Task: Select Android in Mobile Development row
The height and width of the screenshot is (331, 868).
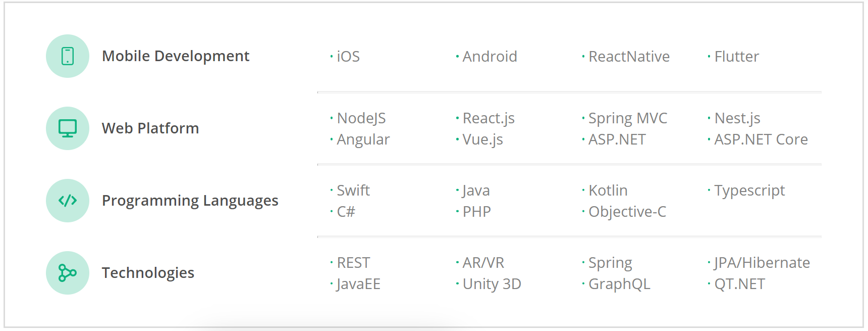Action: [x=490, y=57]
